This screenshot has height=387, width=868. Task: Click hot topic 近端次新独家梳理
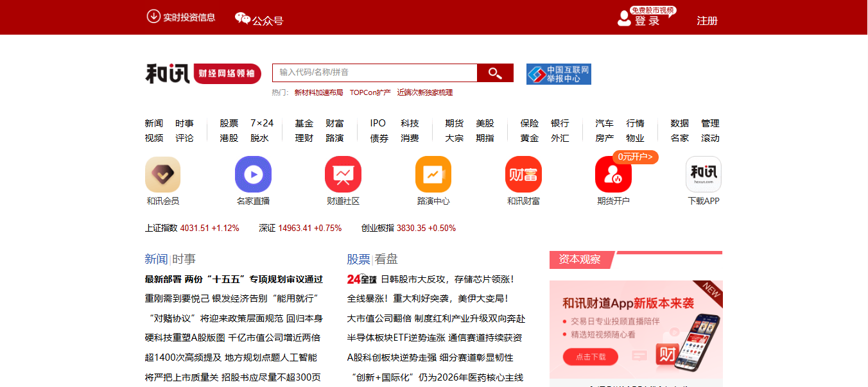[x=425, y=92]
